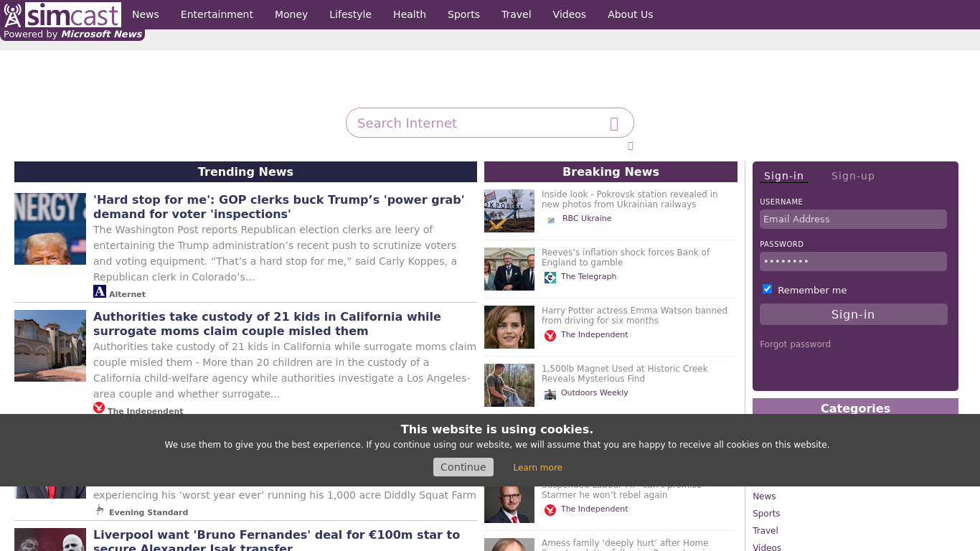
Task: Click the Email Address username field
Action: pyautogui.click(x=853, y=220)
